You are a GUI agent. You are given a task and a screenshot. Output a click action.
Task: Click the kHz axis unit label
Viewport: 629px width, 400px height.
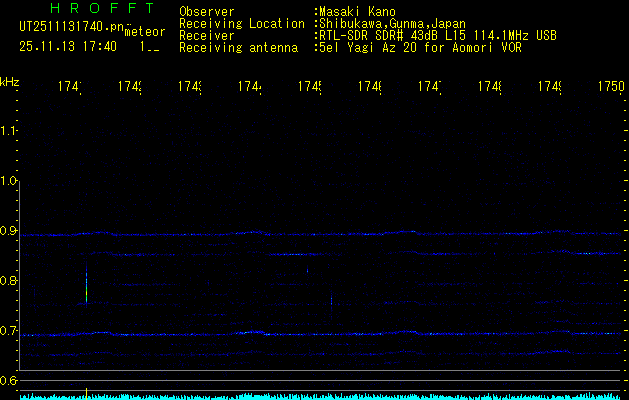click(9, 80)
